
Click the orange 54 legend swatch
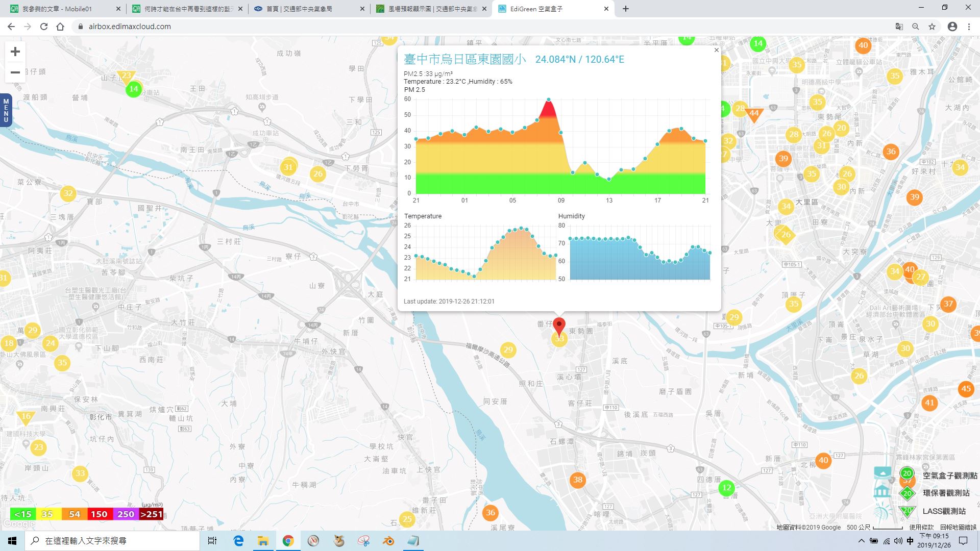point(75,514)
